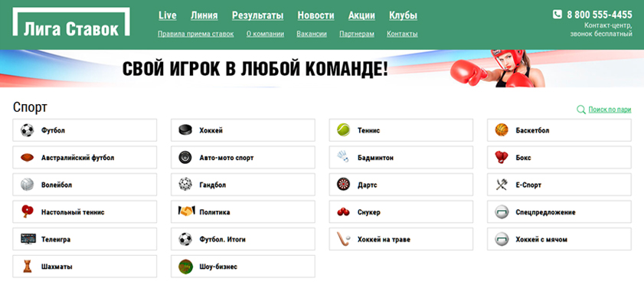
Task: Click the rugby ball icon for Австралийский футбол
Action: point(27,157)
